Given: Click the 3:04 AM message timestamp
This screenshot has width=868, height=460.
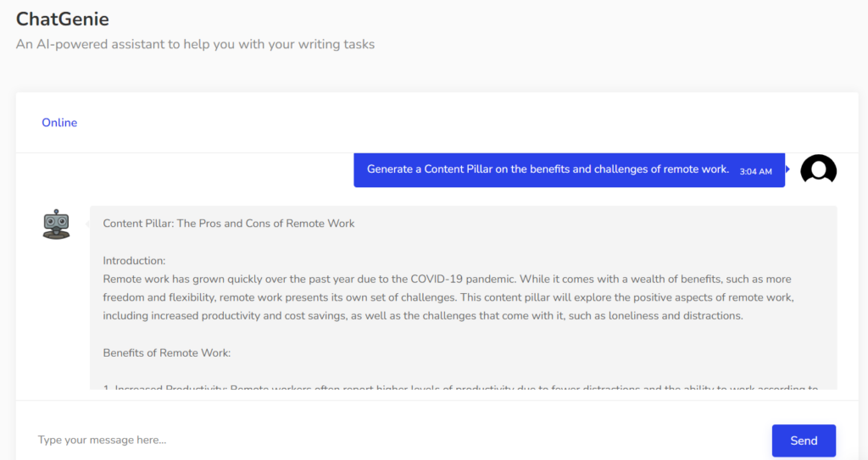Looking at the screenshot, I should [755, 171].
